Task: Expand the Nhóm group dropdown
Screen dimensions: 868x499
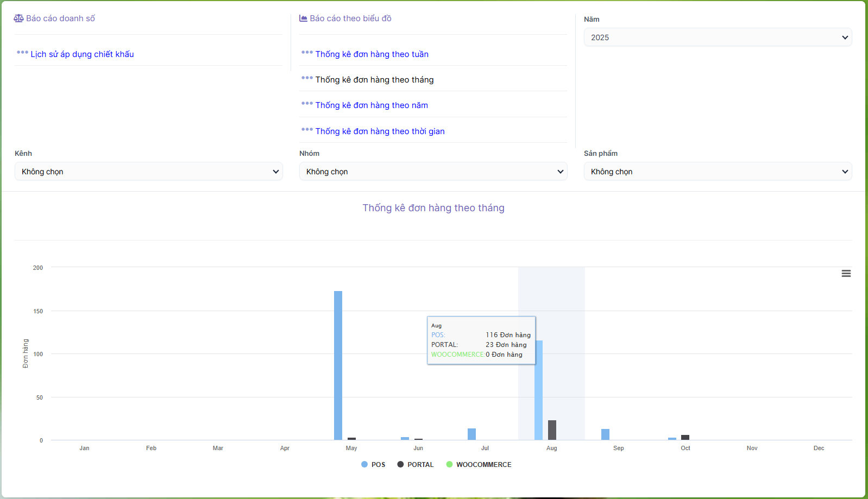Action: 433,172
